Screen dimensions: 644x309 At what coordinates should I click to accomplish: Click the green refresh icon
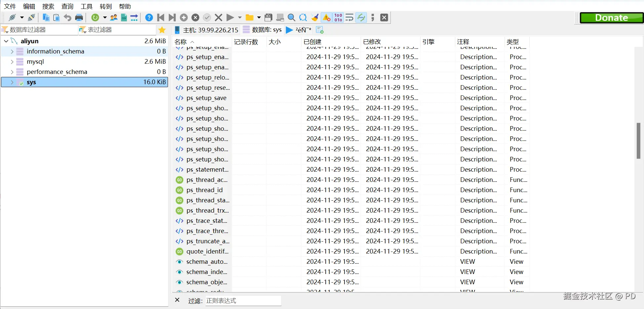point(95,17)
